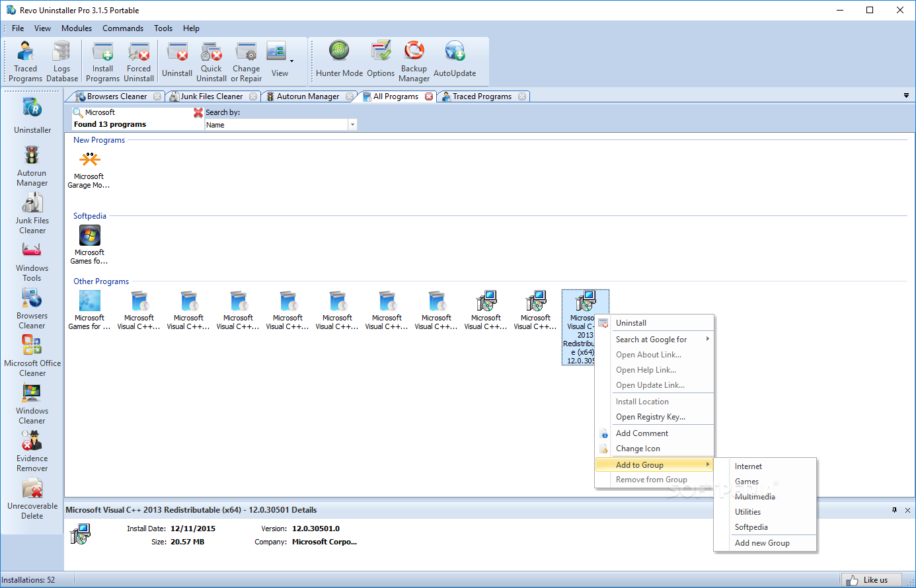Click the New Programs group header
Image resolution: width=916 pixels, height=588 pixels.
pyautogui.click(x=99, y=140)
